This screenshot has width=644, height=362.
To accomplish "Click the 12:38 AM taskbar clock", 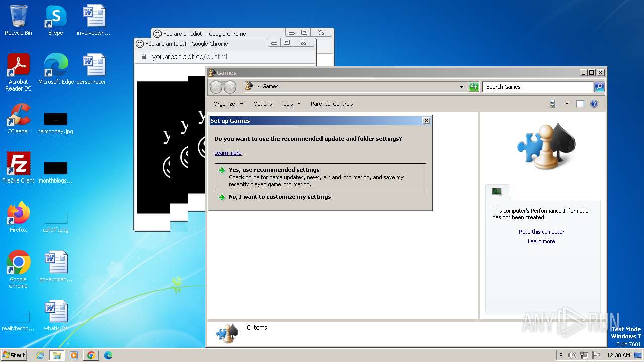I will 618,355.
